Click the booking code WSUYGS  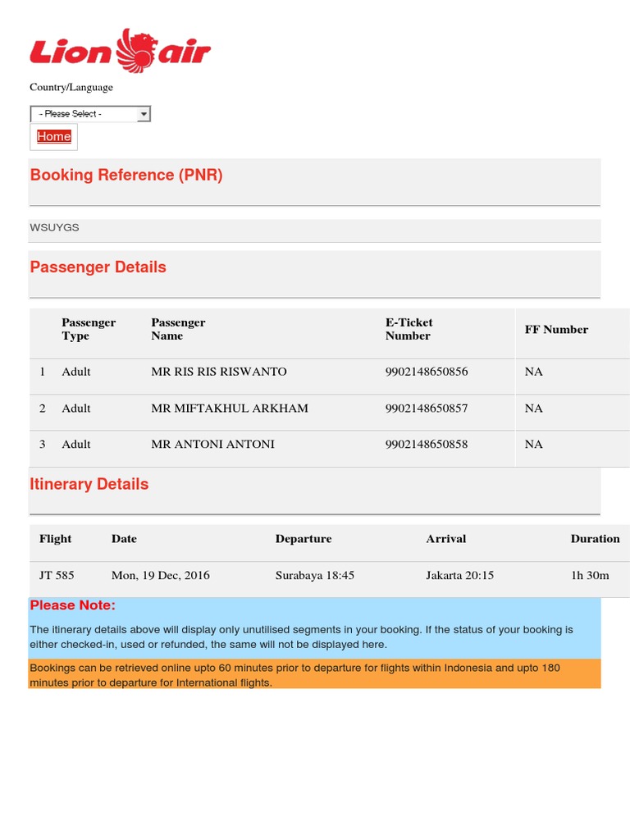55,227
